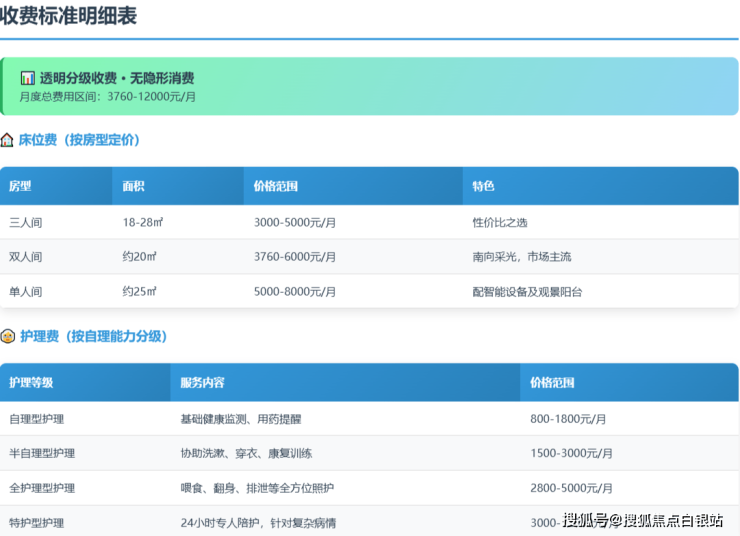The height and width of the screenshot is (536, 740).
Task: Click the house icon beside 床位费
Action: (7, 140)
